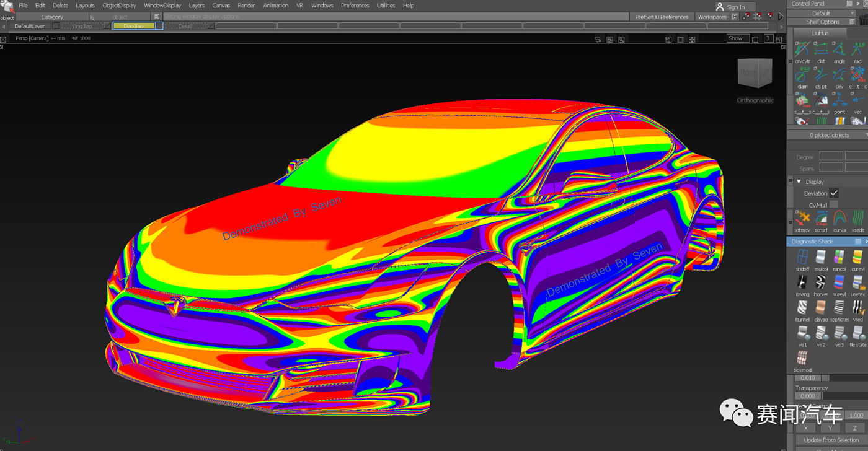The width and height of the screenshot is (868, 451).
Task: Apply the isoang diagnostic shade
Action: tap(802, 282)
